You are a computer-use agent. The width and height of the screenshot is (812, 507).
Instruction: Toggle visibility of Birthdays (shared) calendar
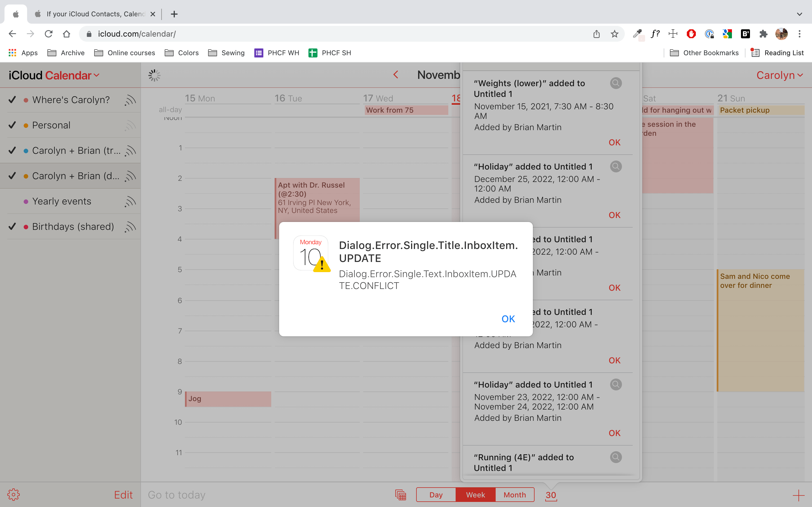(x=12, y=227)
